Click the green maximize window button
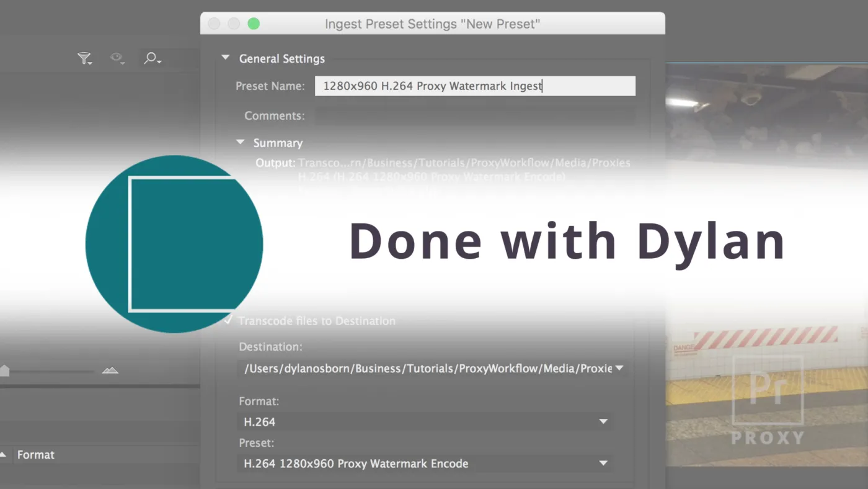The width and height of the screenshot is (868, 489). point(254,24)
